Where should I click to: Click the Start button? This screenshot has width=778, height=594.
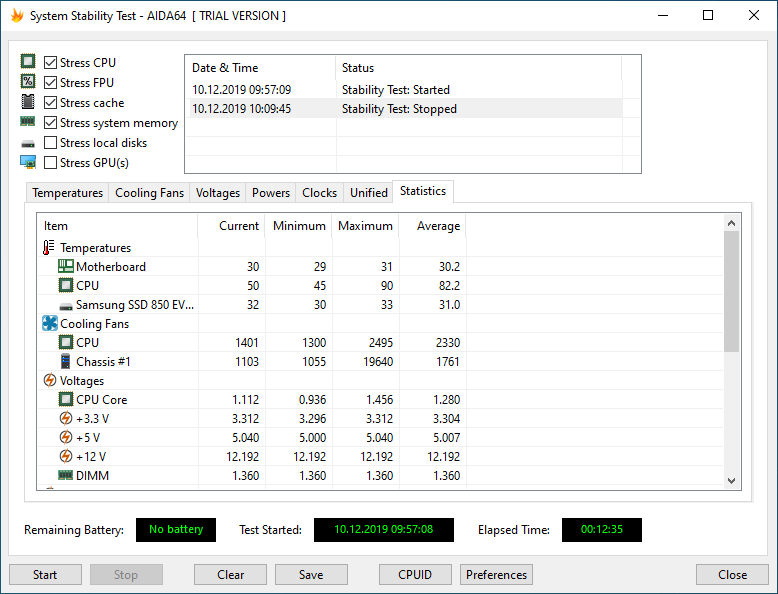[x=45, y=575]
